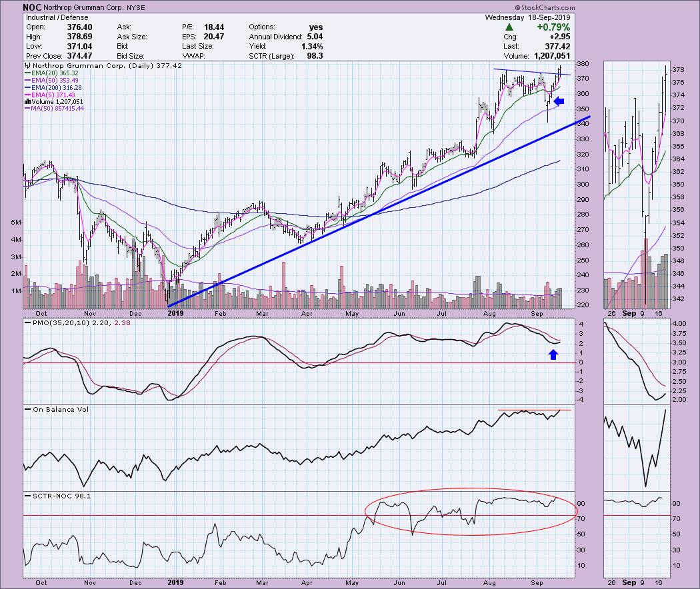Click the 4.00 label on the thumbnail PMO axis
Image resolution: width=700 pixels, height=589 pixels.
[x=679, y=324]
